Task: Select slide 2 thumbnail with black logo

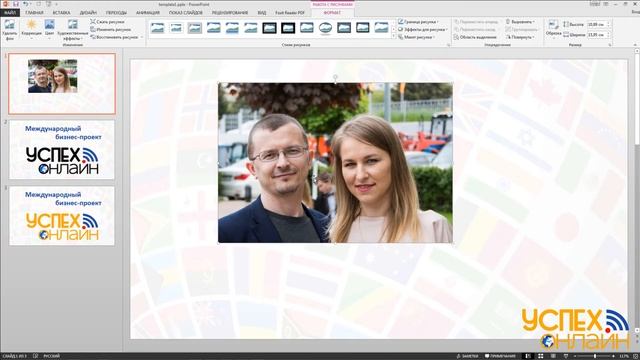Action: point(62,149)
